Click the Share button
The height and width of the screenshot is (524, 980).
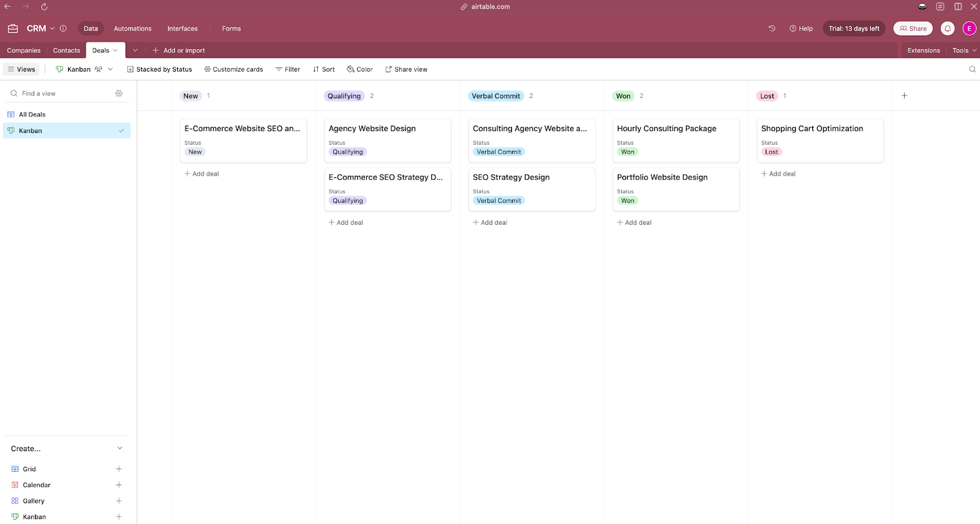[913, 28]
